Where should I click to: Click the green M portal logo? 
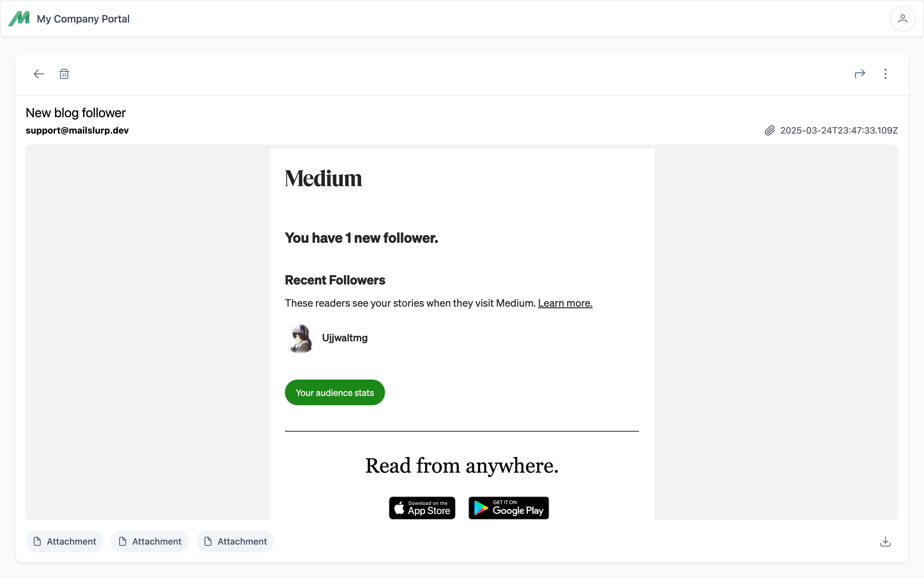[x=19, y=18]
